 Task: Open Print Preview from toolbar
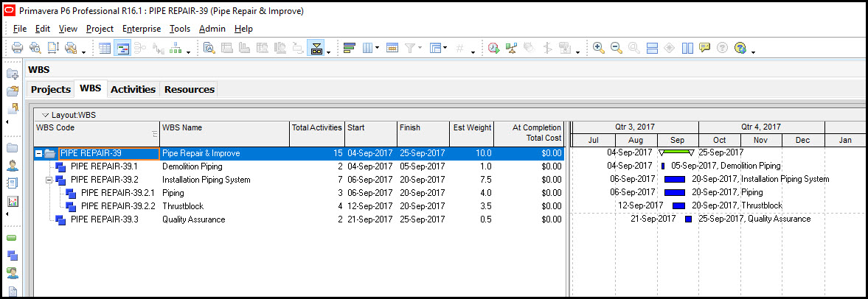[35, 48]
